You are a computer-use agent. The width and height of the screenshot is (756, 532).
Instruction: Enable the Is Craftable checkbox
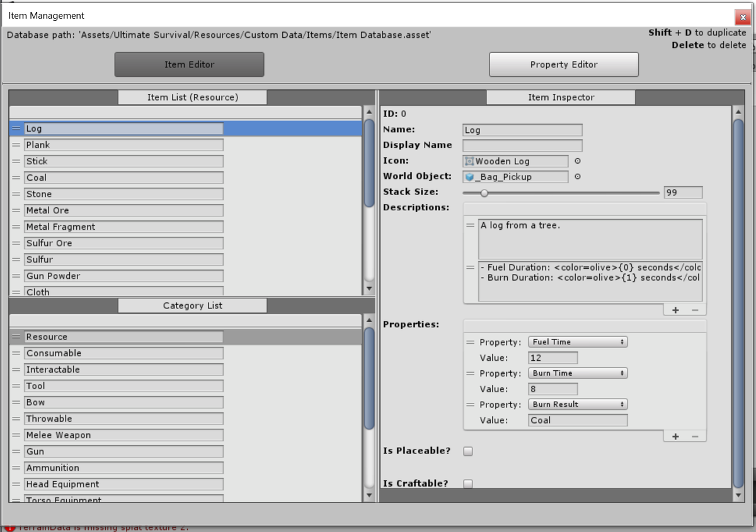(468, 484)
